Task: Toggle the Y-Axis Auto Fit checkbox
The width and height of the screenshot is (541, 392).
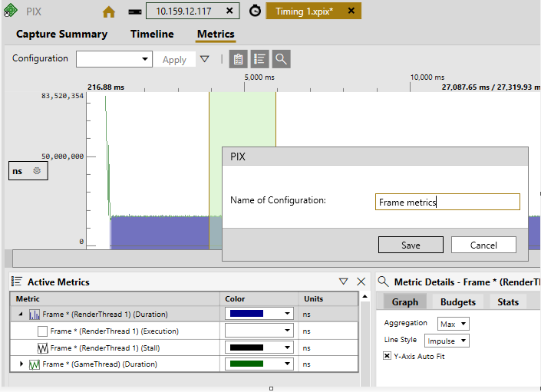Action: (387, 356)
